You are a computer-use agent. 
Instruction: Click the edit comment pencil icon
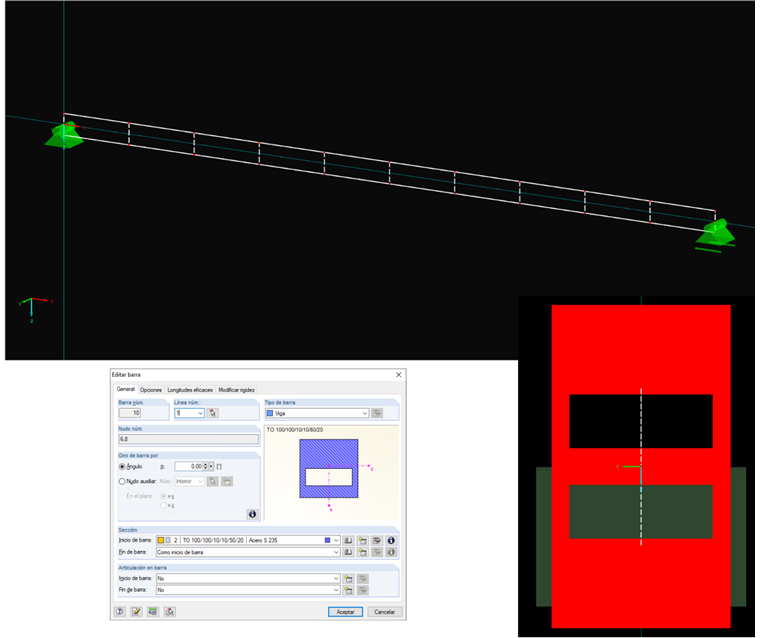[x=136, y=612]
